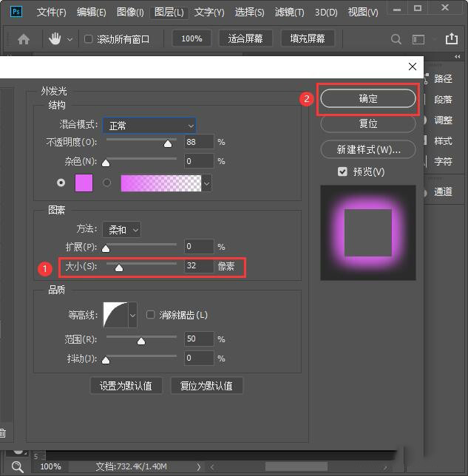468x476 pixels.
Task: Open the 段落 (Paragraph) panel
Action: (x=443, y=99)
